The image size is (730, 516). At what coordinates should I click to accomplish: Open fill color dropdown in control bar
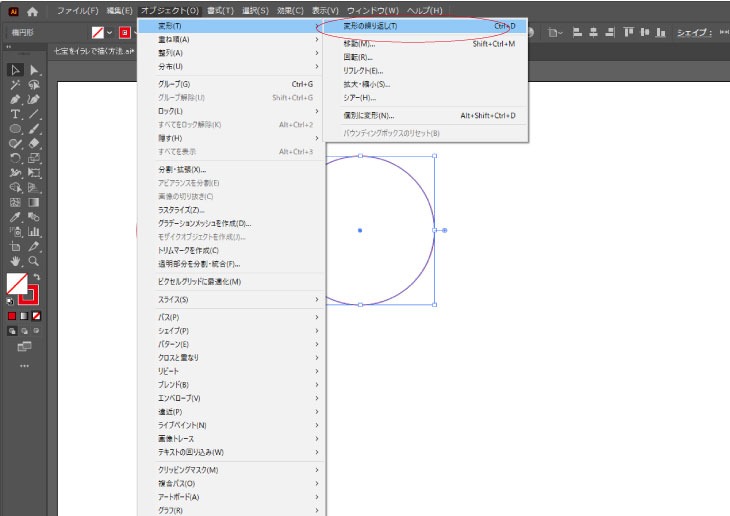click(x=110, y=33)
